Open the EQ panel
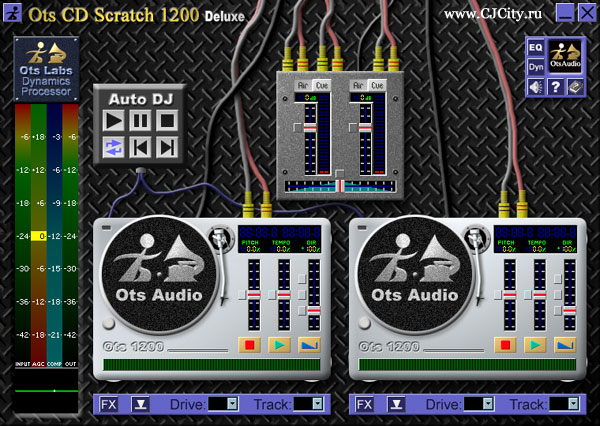This screenshot has height=426, width=600. coord(536,48)
